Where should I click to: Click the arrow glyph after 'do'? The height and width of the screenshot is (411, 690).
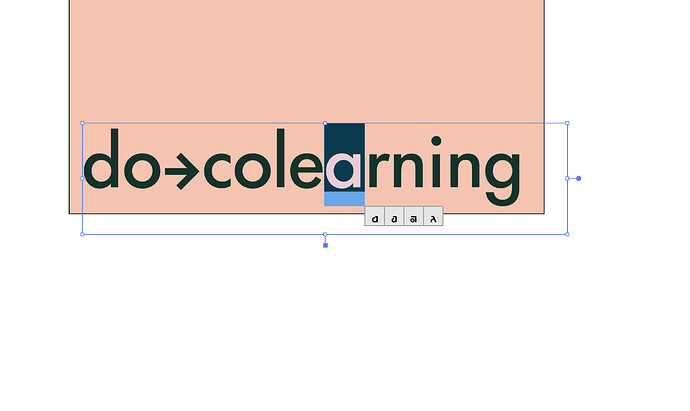pos(182,171)
